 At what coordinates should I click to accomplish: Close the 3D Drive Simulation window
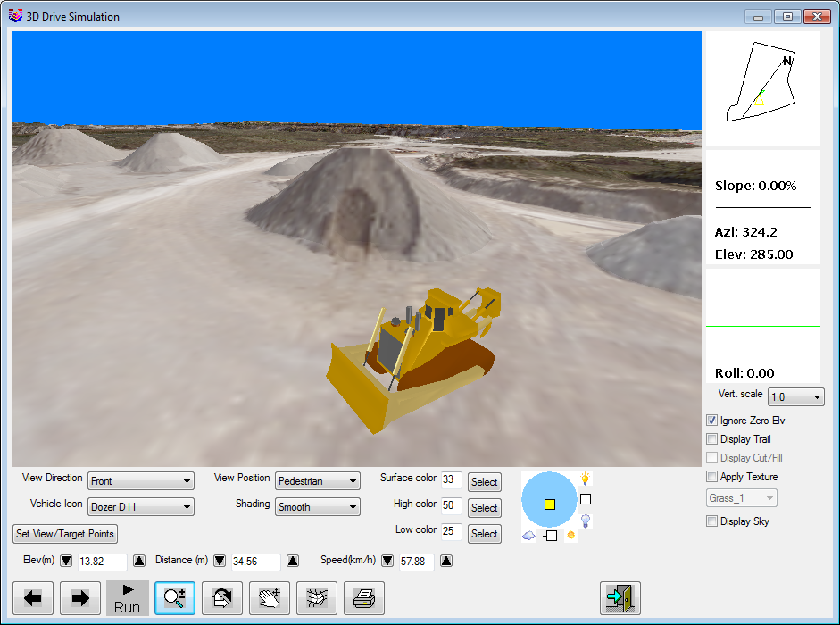817,17
